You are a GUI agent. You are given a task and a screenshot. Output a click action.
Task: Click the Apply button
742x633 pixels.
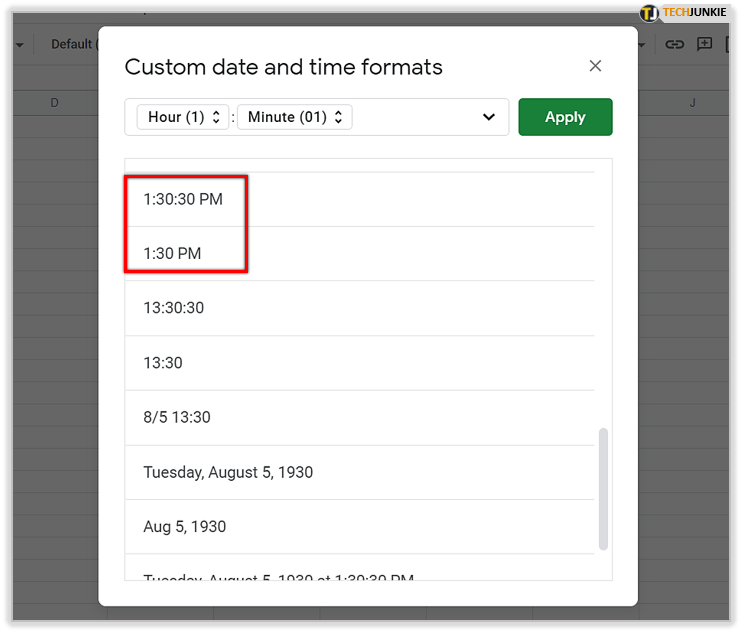pyautogui.click(x=565, y=117)
